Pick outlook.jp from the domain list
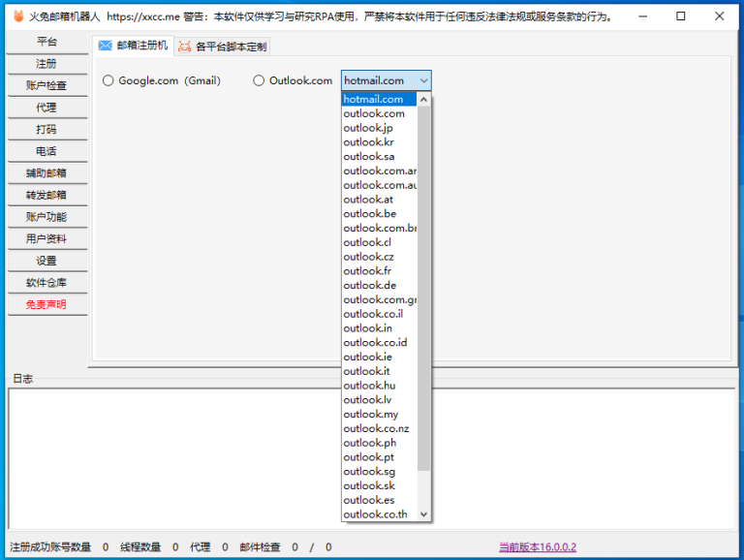Screen dimensions: 744x560 (379, 128)
